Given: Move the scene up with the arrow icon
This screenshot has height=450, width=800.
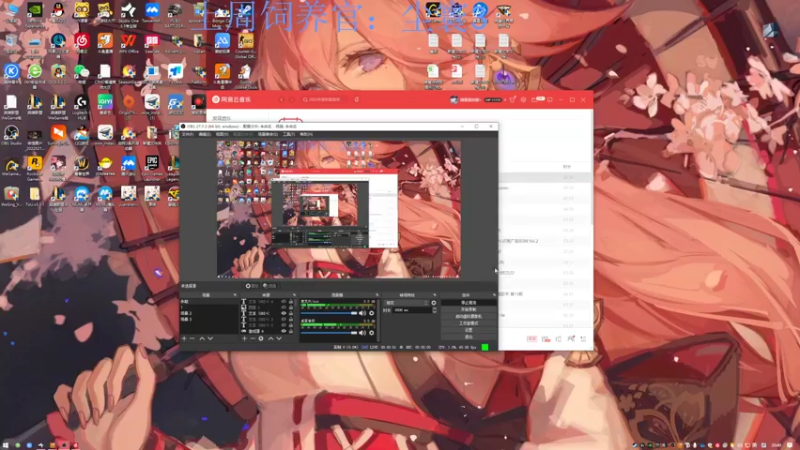Looking at the screenshot, I should [202, 338].
